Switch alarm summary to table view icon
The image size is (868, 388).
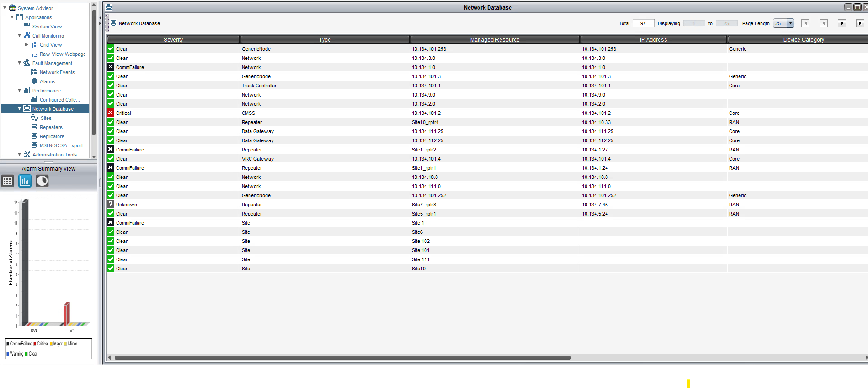point(7,181)
